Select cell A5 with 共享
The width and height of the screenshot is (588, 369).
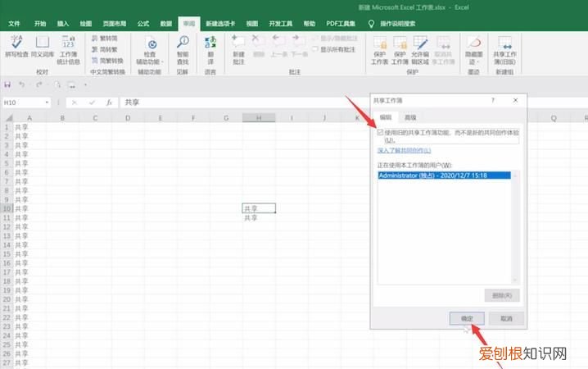[x=29, y=163]
